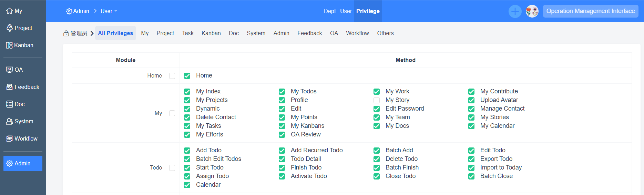
Task: Click the Admin breadcrumb gear menu
Action: tap(78, 11)
